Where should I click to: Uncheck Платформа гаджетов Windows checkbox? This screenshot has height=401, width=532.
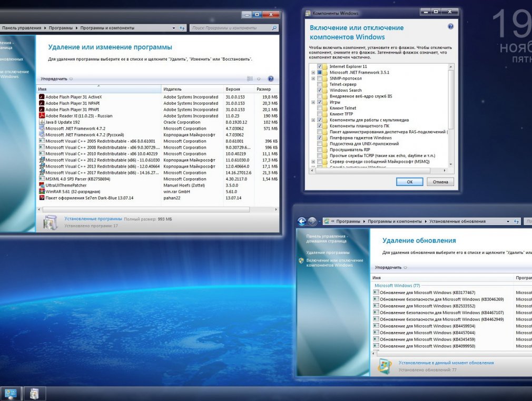(x=319, y=138)
